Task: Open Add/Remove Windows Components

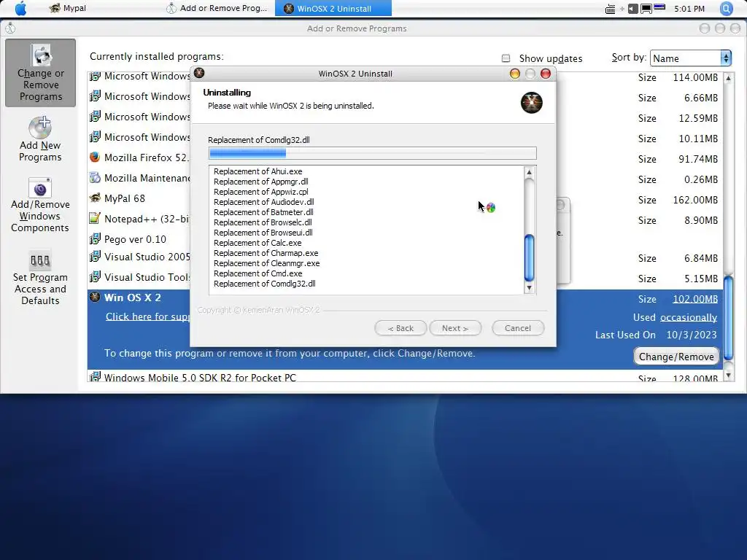Action: coord(41,205)
